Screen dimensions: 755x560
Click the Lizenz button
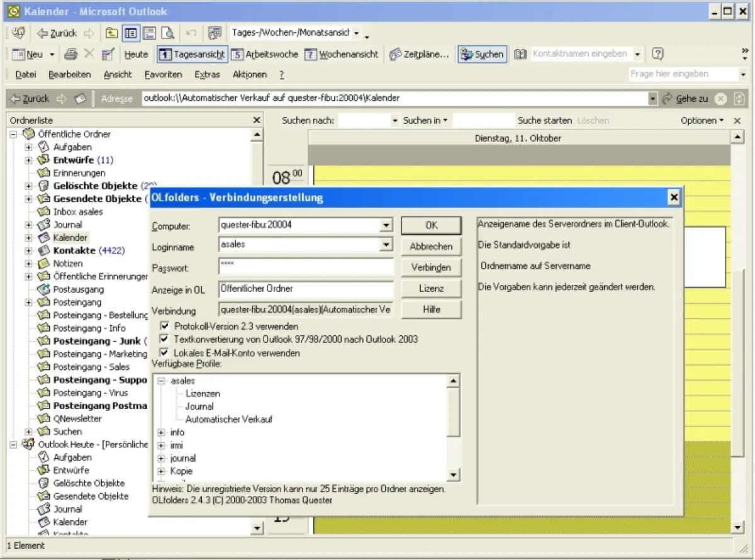tap(431, 288)
